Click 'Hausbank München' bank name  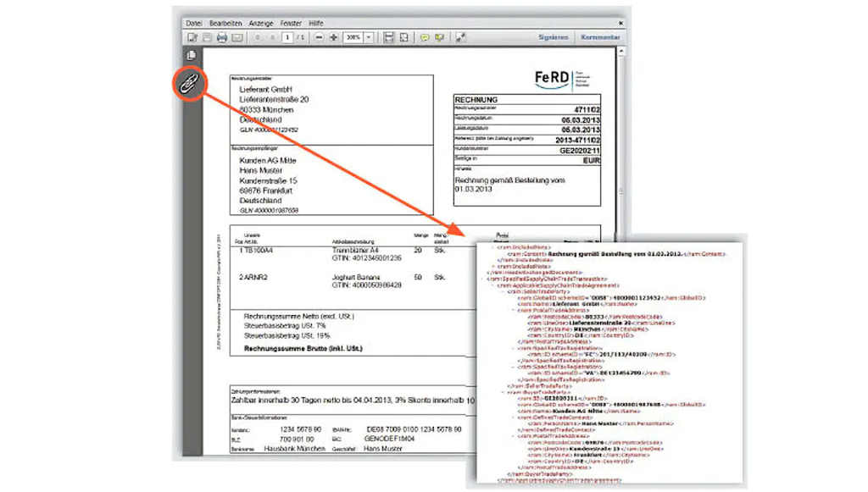[x=294, y=449]
